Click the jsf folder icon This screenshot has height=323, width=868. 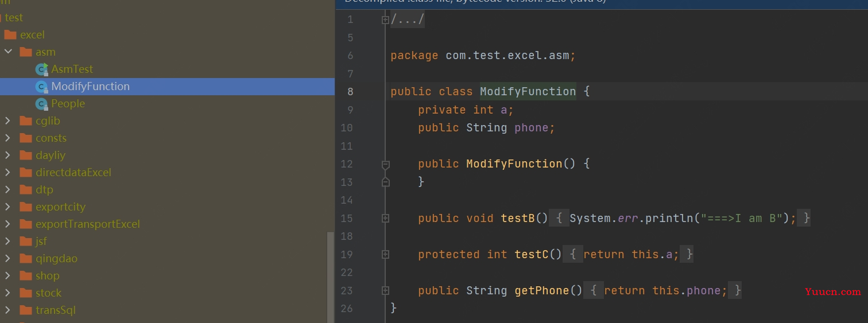(26, 241)
